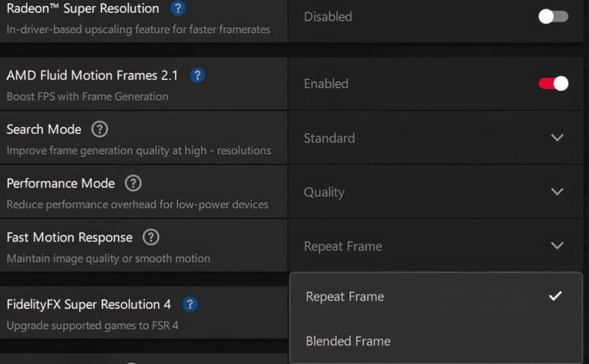The image size is (589, 364).
Task: Open the Performance Mode Quality dropdown
Action: [558, 192]
